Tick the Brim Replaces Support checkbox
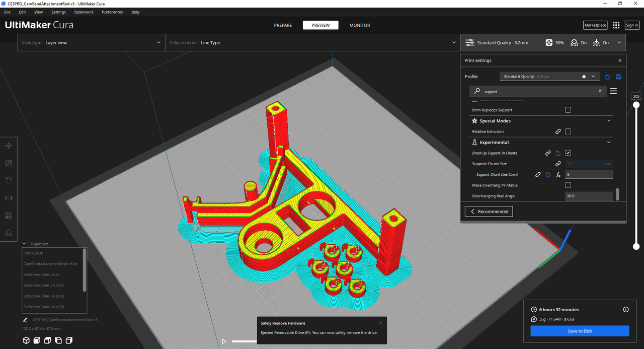Screen dimensions: 644x349 568,110
